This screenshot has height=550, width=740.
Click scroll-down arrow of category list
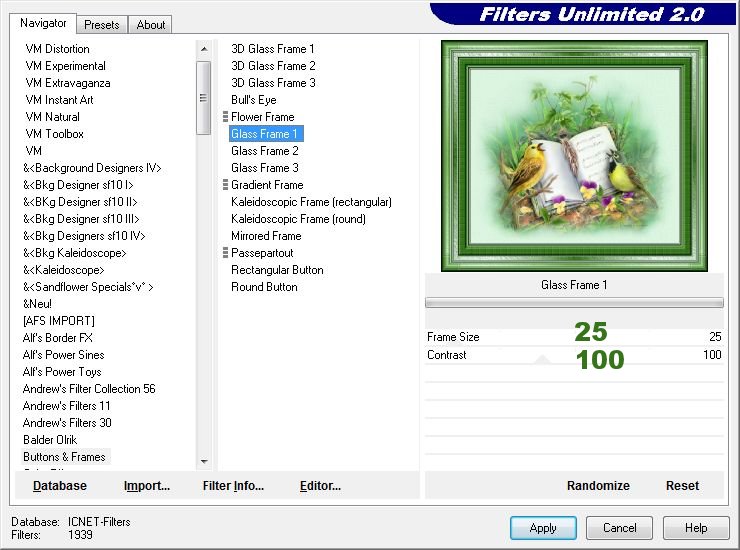(204, 461)
